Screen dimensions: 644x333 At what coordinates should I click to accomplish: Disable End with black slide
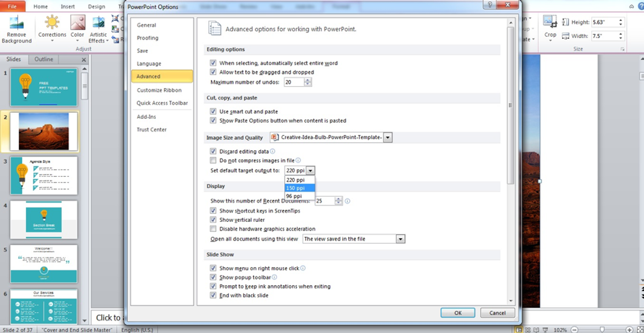(x=214, y=295)
